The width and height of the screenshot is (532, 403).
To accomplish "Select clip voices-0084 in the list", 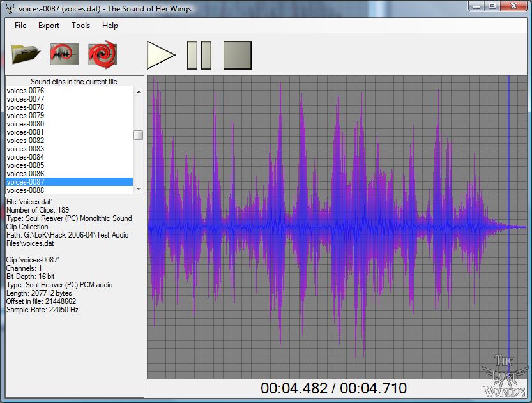I will (69, 157).
